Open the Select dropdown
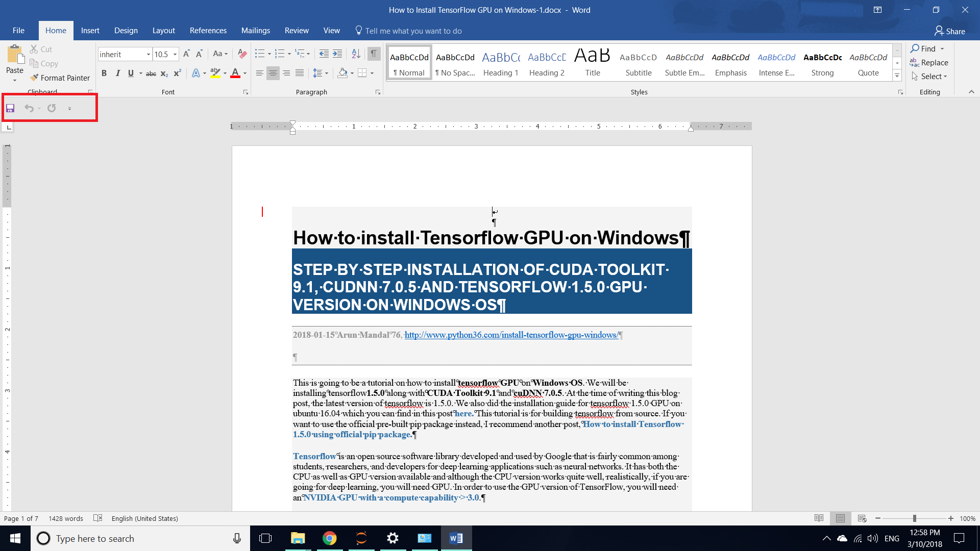 pyautogui.click(x=929, y=77)
